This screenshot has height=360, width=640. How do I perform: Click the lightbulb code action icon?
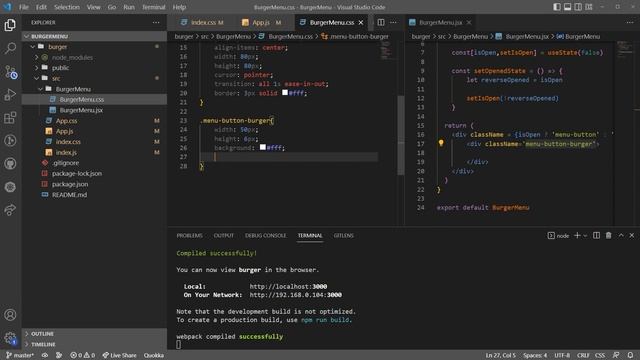click(441, 143)
